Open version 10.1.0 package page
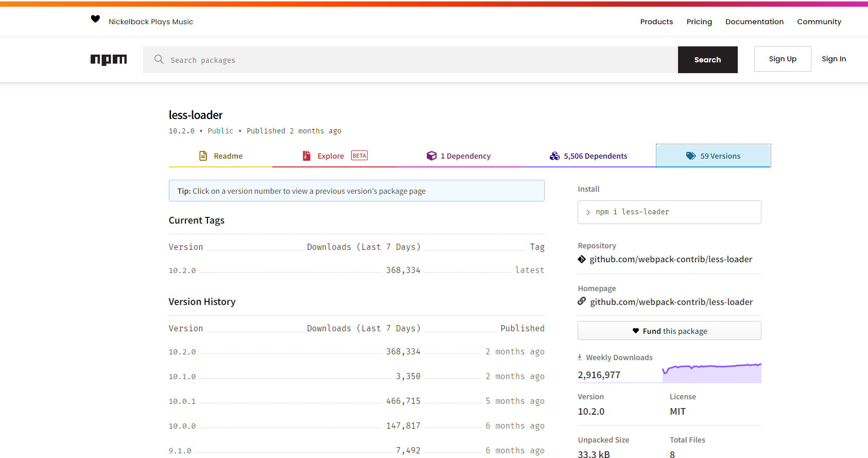Viewport: 868px width, 458px height. point(182,377)
